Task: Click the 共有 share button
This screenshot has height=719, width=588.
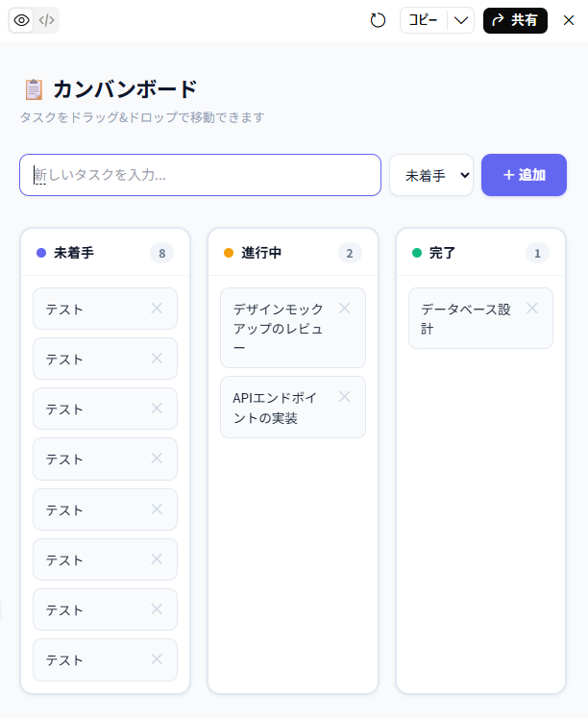Action: click(x=515, y=20)
